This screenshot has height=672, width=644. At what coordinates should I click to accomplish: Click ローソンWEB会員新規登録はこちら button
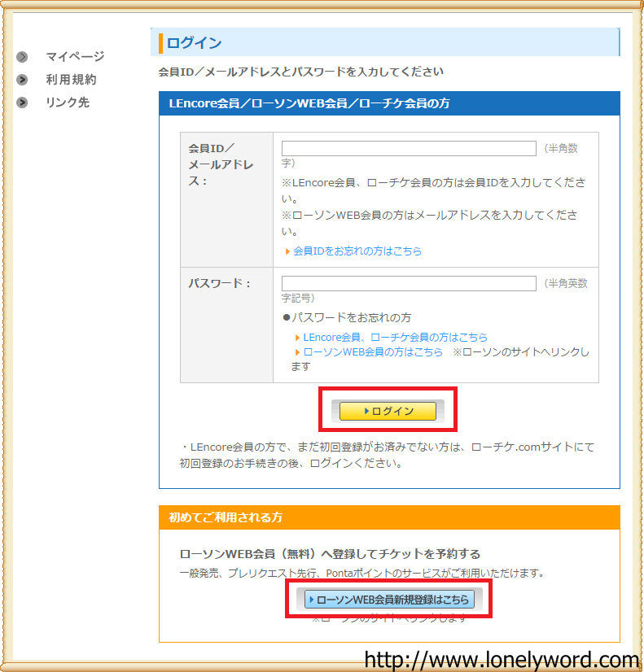388,600
